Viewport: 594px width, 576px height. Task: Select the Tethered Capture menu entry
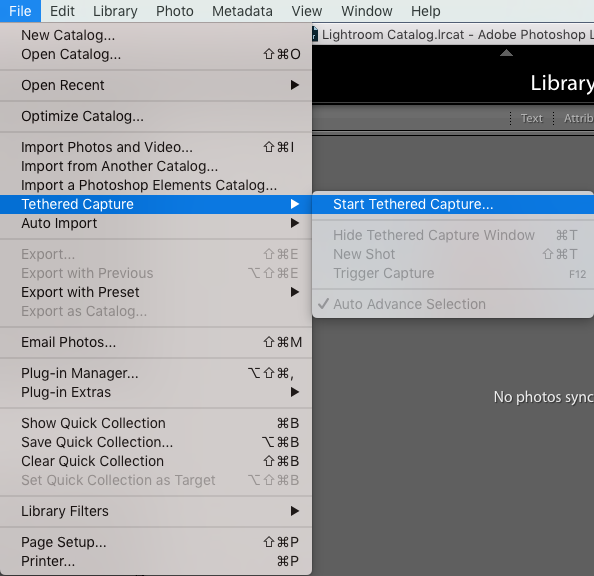click(156, 204)
